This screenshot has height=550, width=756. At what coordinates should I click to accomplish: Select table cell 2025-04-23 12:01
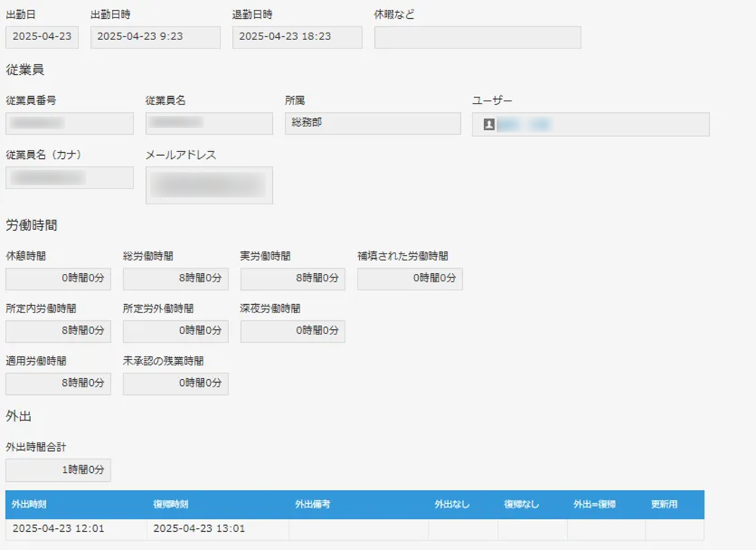[76, 530]
